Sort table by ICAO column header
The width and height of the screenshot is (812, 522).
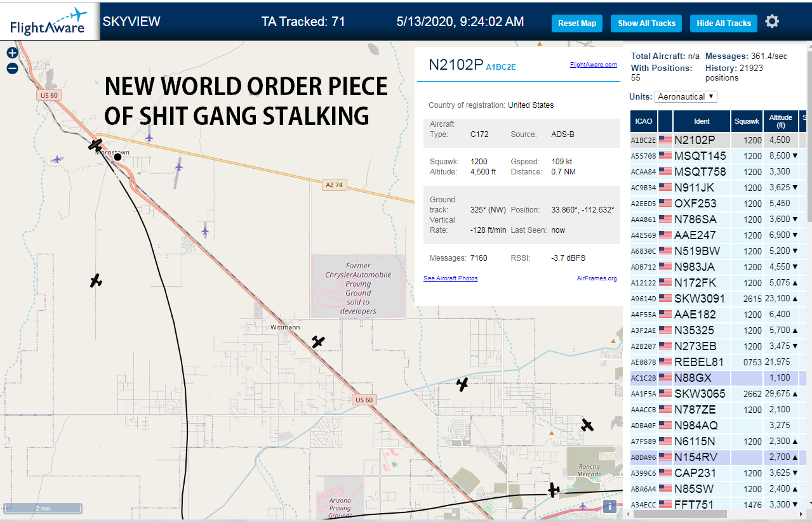[644, 121]
